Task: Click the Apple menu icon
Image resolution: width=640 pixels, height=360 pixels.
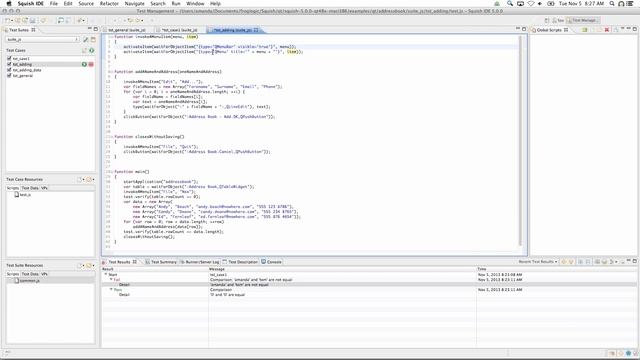Action: click(9, 3)
